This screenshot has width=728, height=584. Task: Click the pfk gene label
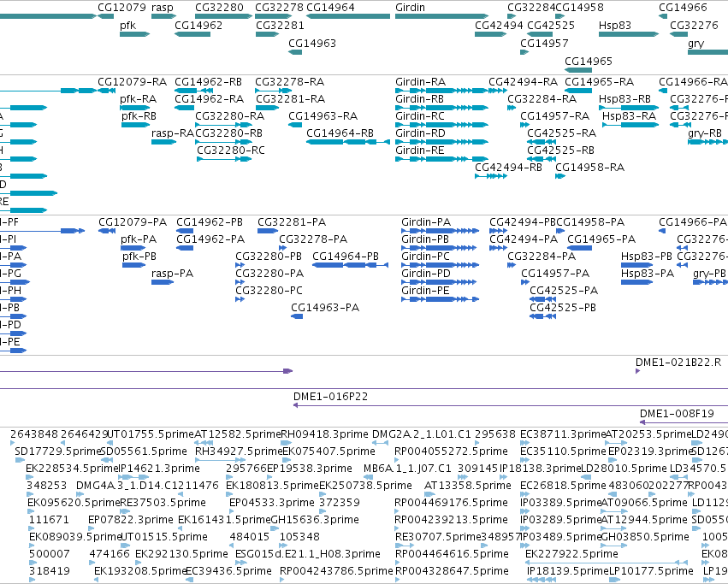[127, 25]
